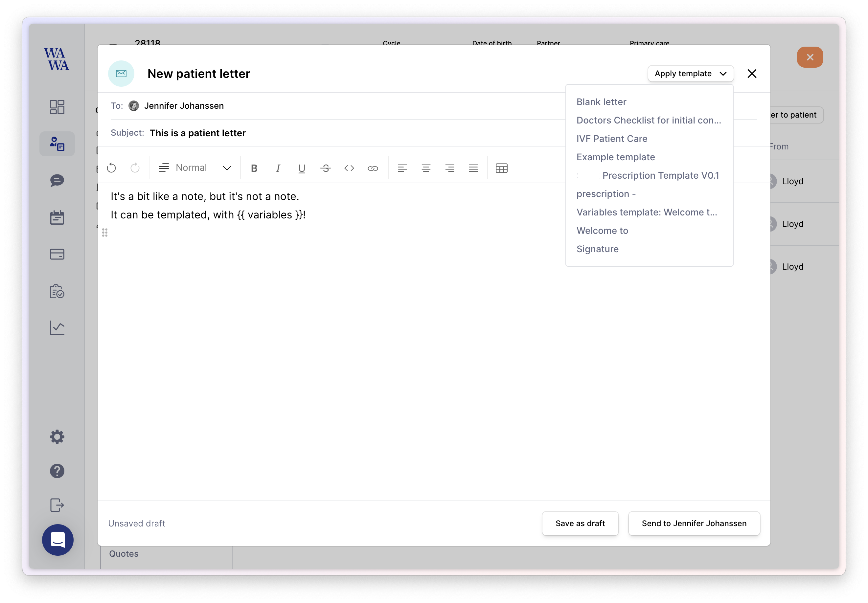Insert a code block
868x603 pixels.
click(349, 168)
